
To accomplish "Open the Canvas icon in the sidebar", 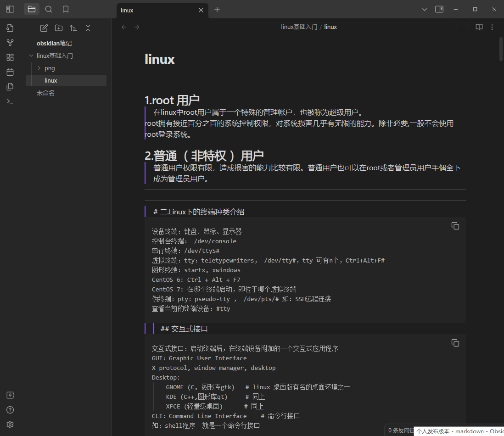I will coord(10,57).
